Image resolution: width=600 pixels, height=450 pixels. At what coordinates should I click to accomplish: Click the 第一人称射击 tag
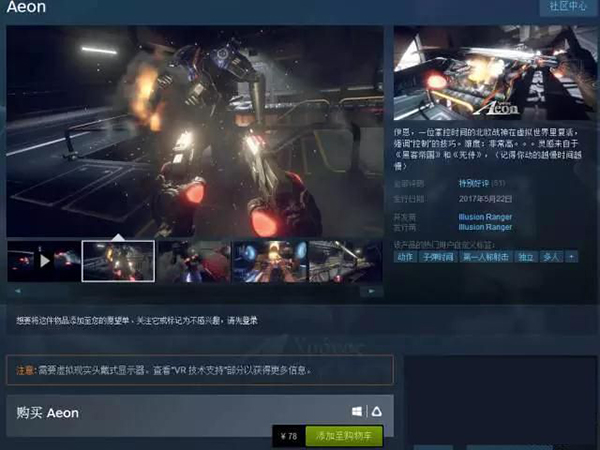485,257
